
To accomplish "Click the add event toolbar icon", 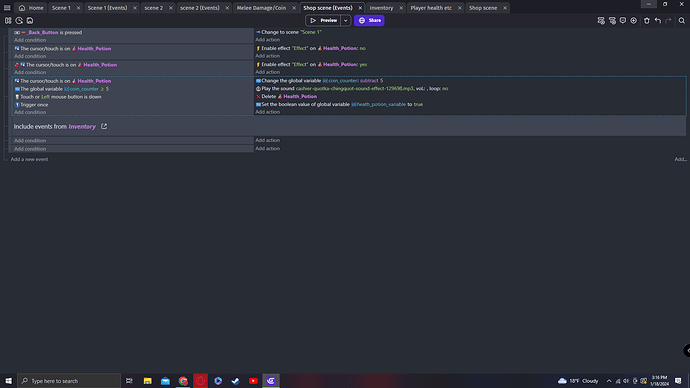I will (x=601, y=20).
